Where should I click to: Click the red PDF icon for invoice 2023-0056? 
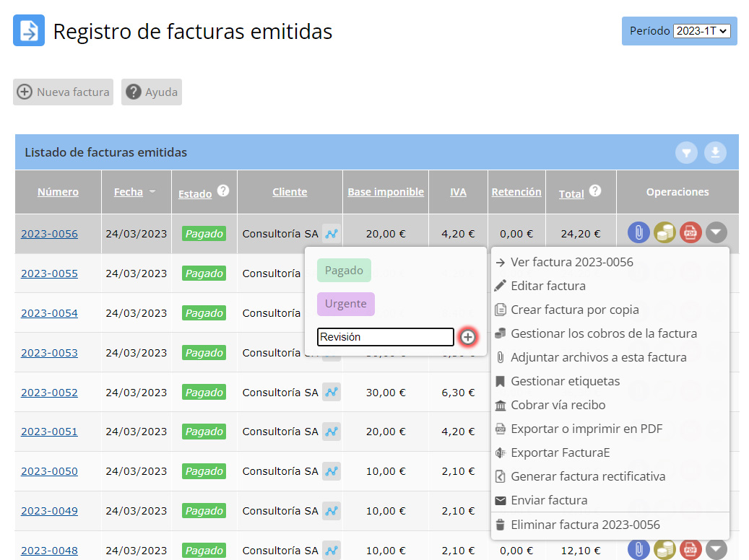pyautogui.click(x=690, y=232)
